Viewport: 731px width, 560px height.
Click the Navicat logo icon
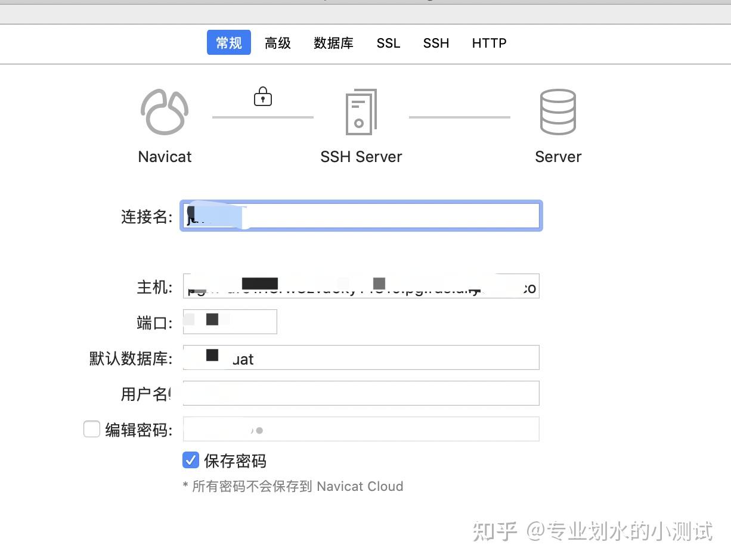pos(165,112)
